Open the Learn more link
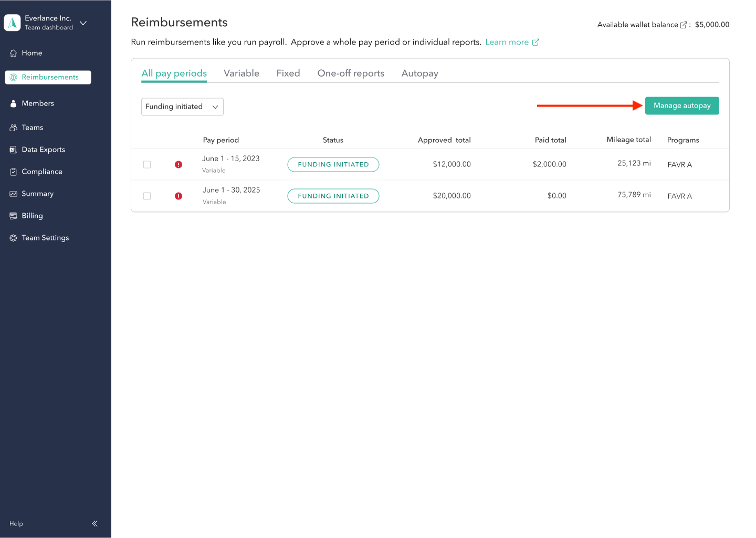The height and width of the screenshot is (538, 756). coord(507,41)
